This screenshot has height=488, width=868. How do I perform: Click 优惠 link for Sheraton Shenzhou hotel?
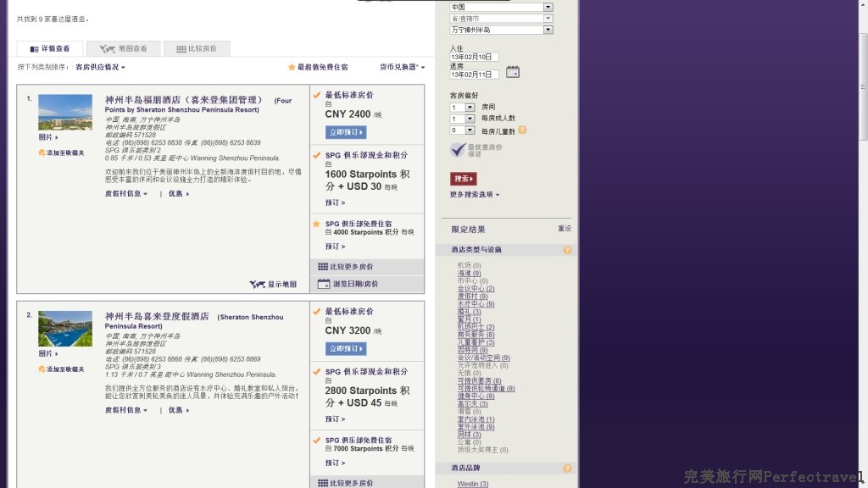pyautogui.click(x=179, y=410)
